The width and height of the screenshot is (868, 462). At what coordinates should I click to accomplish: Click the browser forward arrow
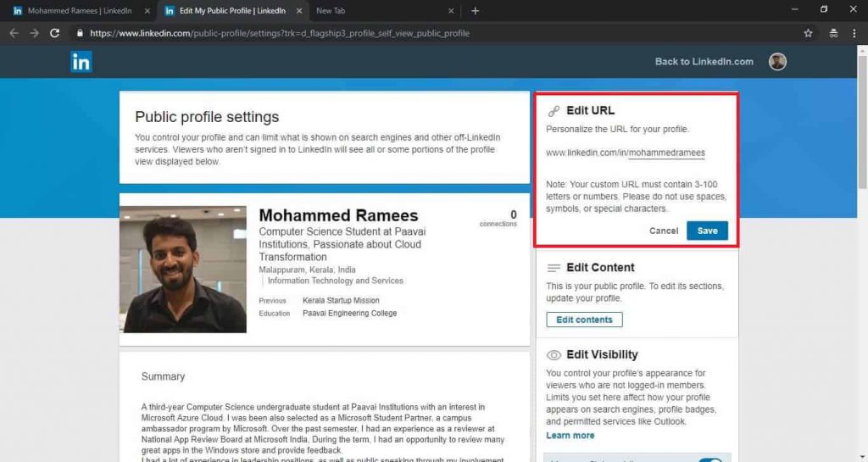pos(34,33)
